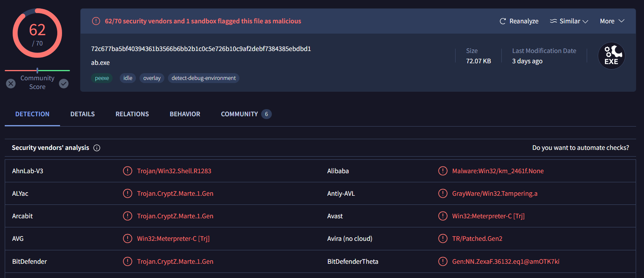Click the alert icon in the Avast row
This screenshot has width=644, height=278.
[x=443, y=216]
